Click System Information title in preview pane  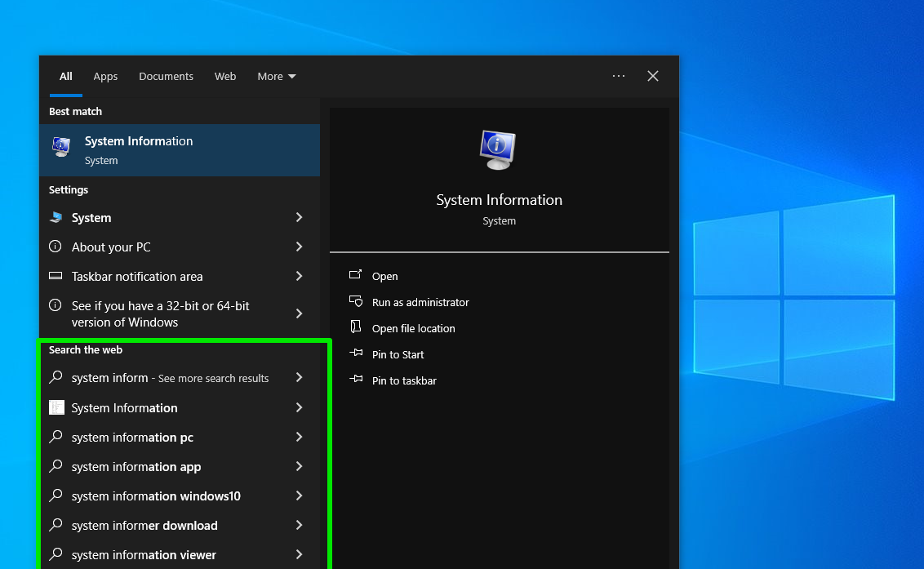[499, 200]
